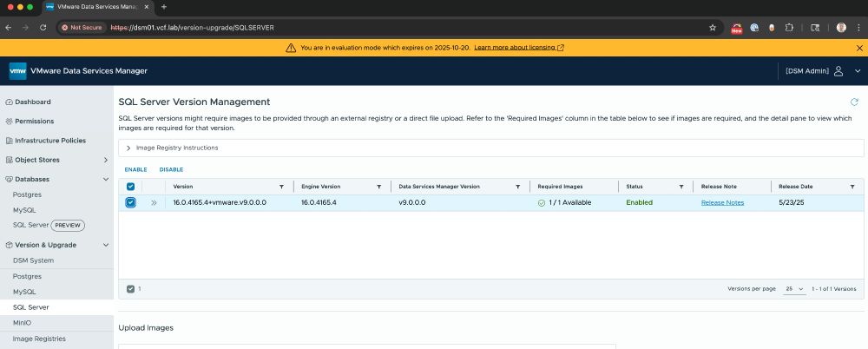868x349 pixels.
Task: Filter the Status column
Action: (x=681, y=187)
